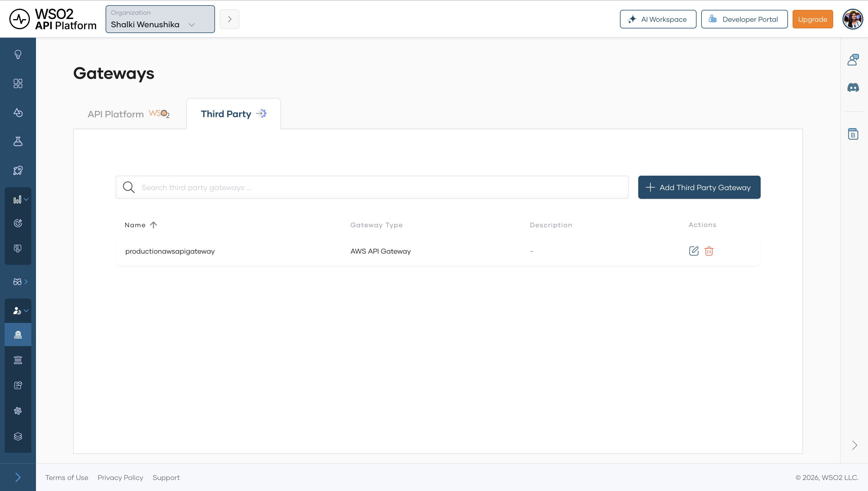Focus the Search third party gateways field
This screenshot has height=491, width=868.
[x=372, y=187]
